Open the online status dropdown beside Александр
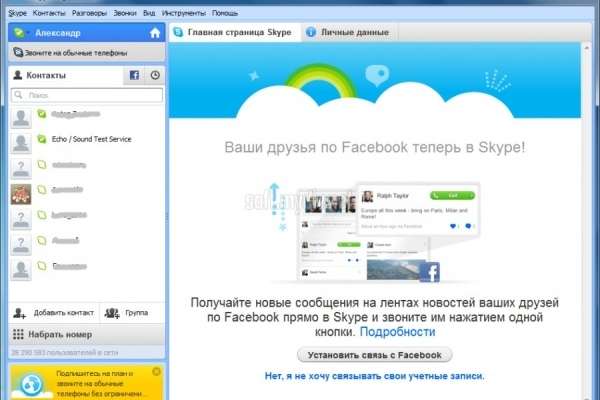Screen dimensions: 600x400 tap(21, 33)
